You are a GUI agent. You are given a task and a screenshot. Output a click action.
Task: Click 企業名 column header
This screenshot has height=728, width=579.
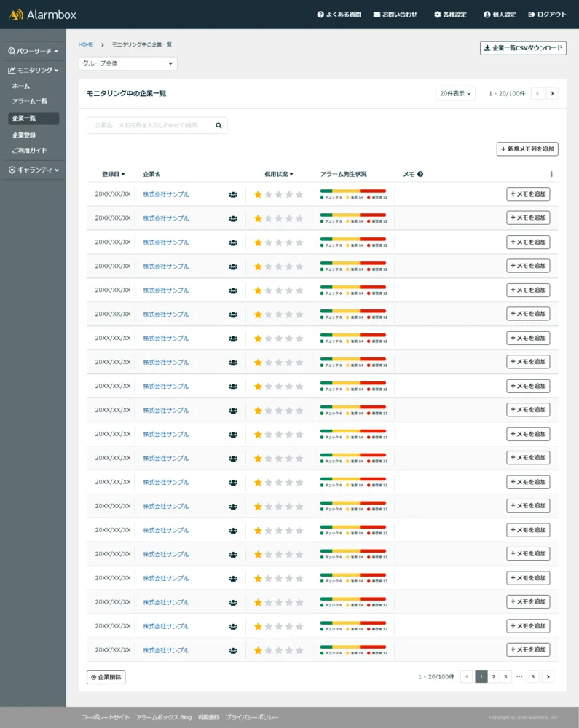151,174
